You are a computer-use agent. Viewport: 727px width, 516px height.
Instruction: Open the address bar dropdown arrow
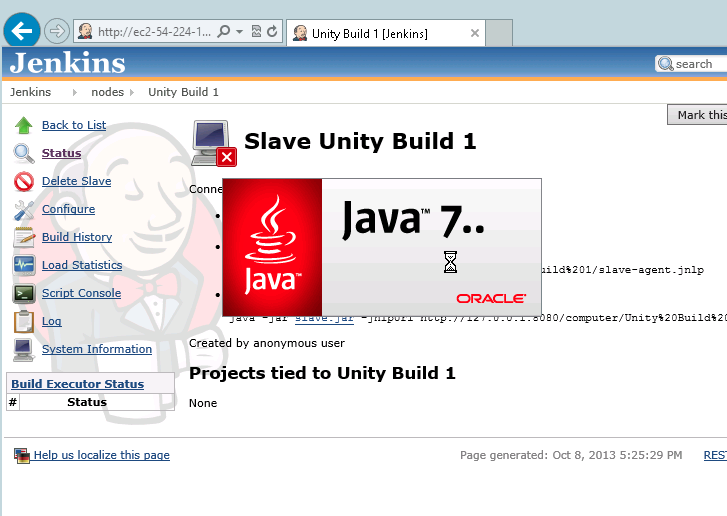tap(239, 32)
